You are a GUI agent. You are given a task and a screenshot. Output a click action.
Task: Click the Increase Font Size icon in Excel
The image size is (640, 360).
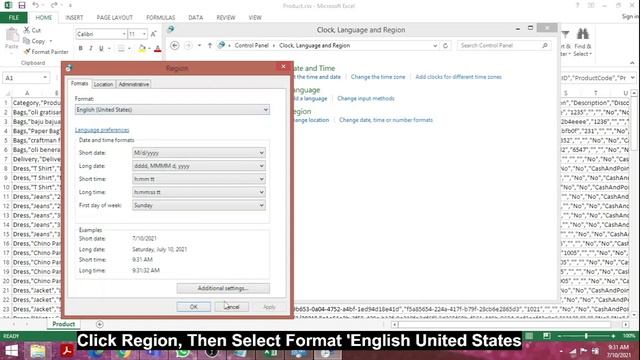[153, 34]
